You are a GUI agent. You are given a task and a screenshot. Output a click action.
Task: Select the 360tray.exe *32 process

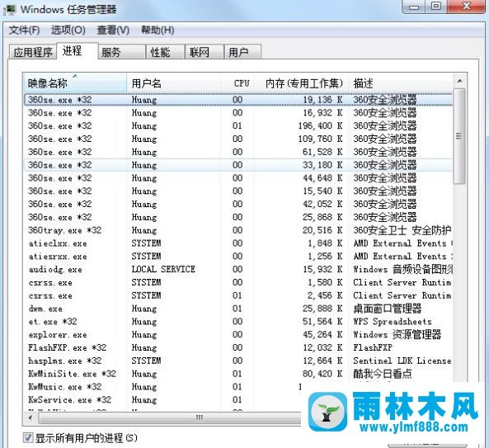(238, 230)
